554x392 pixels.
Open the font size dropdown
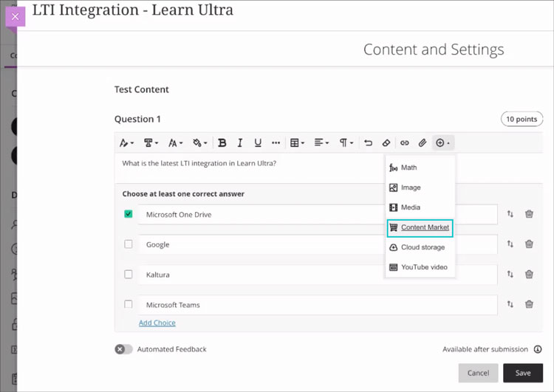[x=175, y=143]
